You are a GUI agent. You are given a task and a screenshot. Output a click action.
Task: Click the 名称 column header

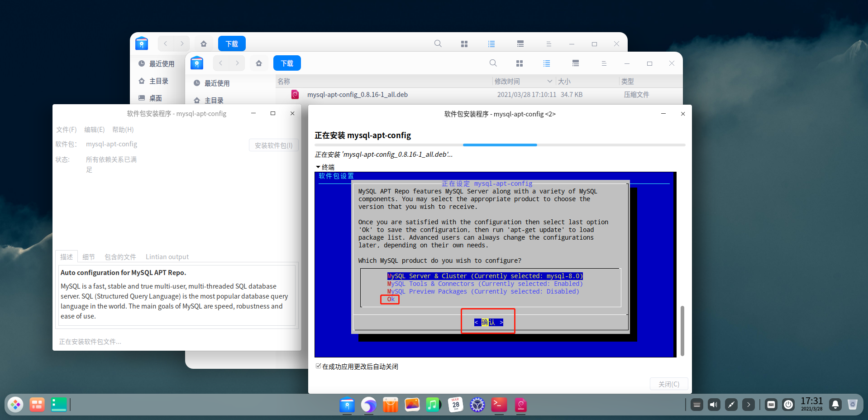[284, 81]
